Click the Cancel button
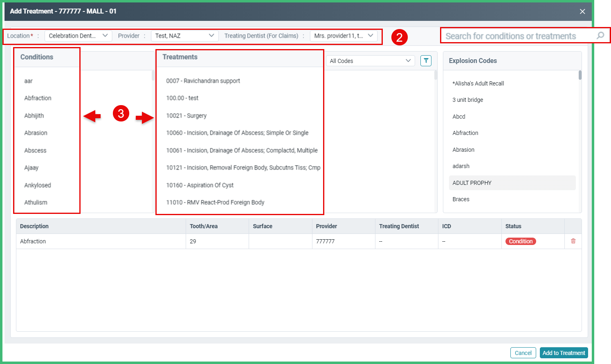The width and height of the screenshot is (611, 364). click(523, 353)
